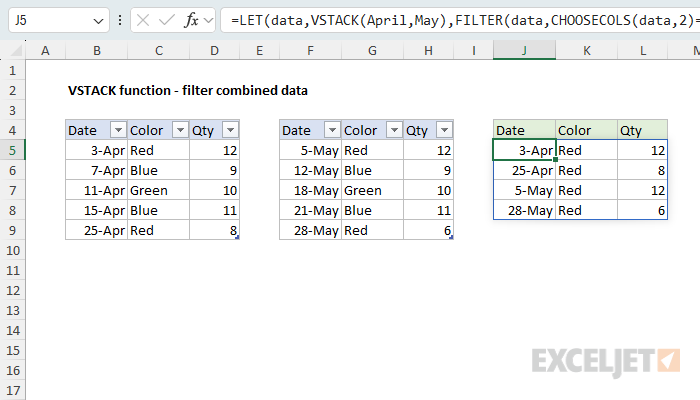Screen dimensions: 700x400
Task: Click '5-May' in the results table
Action: click(524, 191)
